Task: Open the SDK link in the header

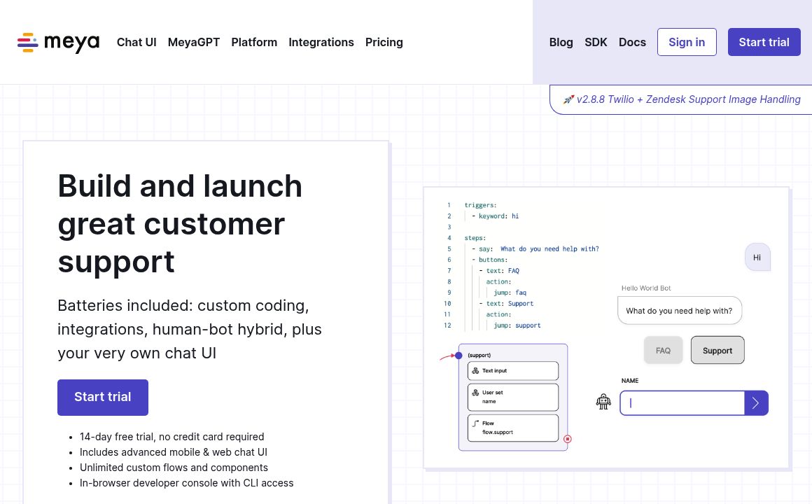Action: coord(596,42)
